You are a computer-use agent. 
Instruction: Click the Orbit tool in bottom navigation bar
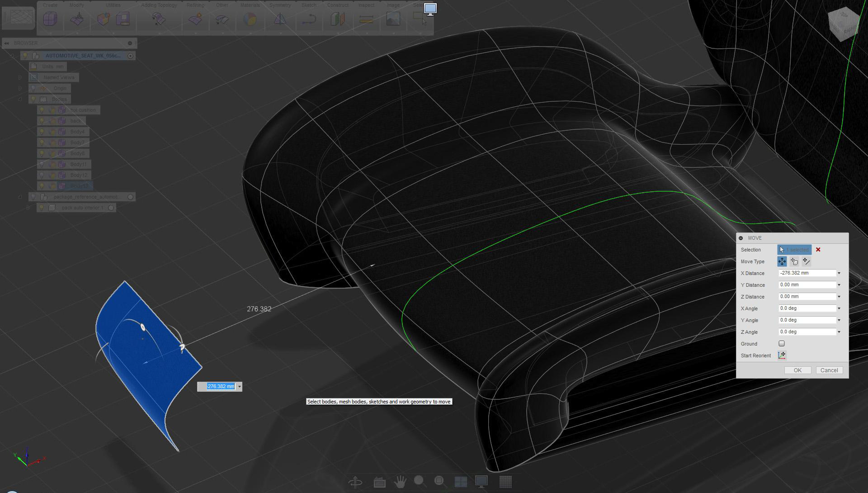(x=356, y=482)
